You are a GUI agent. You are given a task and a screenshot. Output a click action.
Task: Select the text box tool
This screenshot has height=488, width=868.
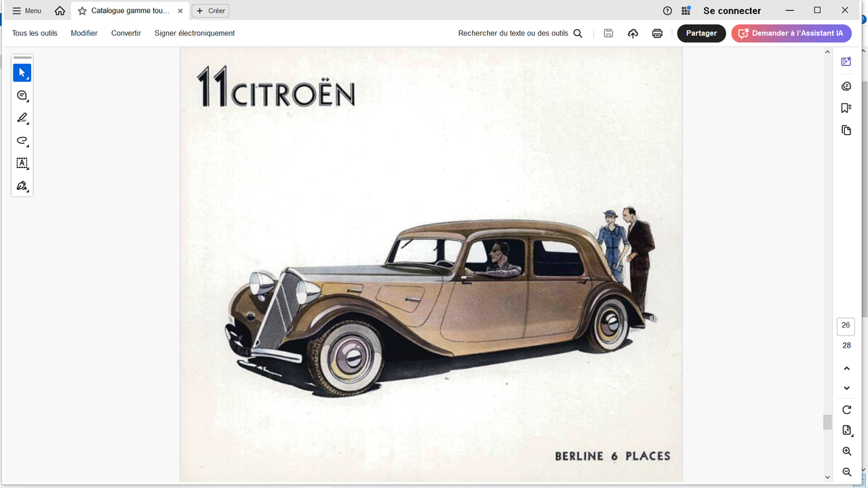[x=22, y=163]
